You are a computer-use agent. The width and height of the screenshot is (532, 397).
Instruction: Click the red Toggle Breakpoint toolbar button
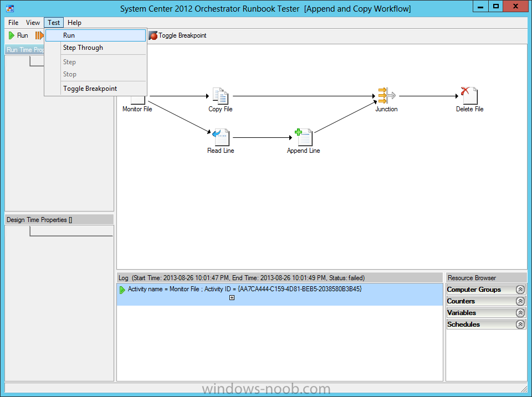pos(177,35)
